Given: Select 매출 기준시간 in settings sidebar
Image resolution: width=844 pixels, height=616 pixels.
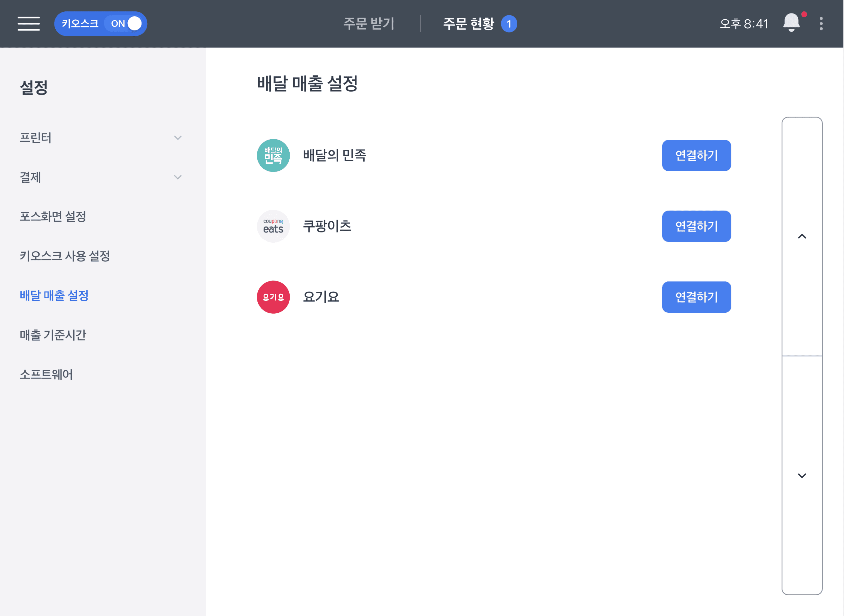Looking at the screenshot, I should tap(53, 335).
